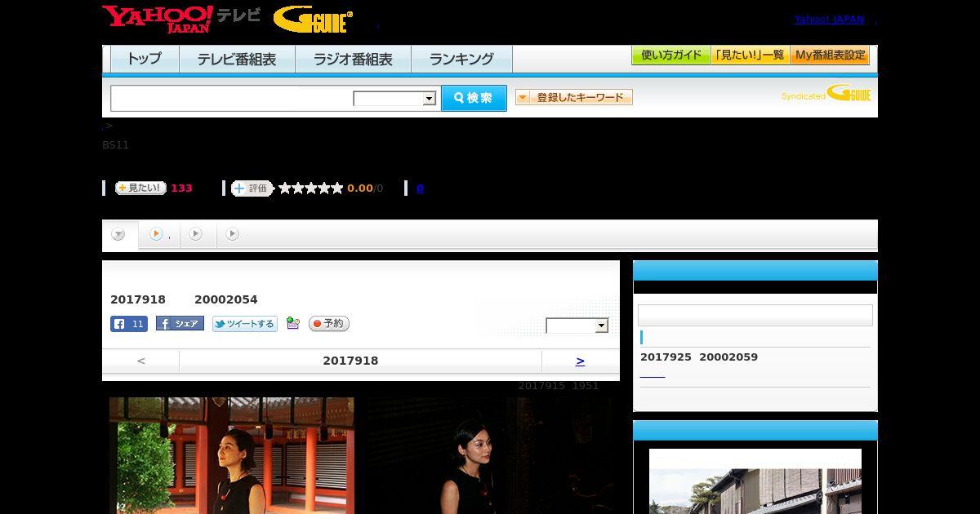
Task: Switch to the トップ tab
Action: [x=145, y=59]
